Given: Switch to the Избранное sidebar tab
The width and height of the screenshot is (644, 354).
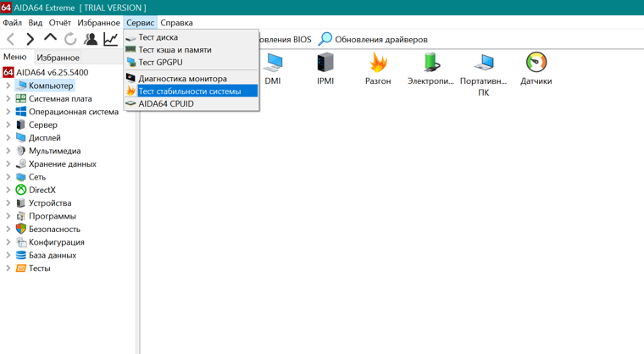Looking at the screenshot, I should (x=58, y=58).
